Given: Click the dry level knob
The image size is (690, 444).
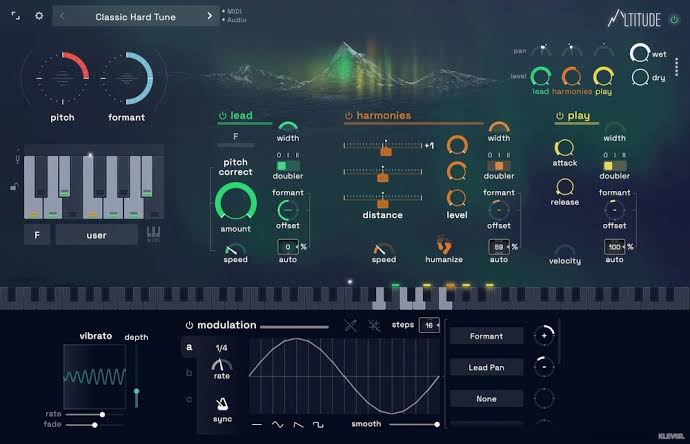Looking at the screenshot, I should (x=640, y=77).
